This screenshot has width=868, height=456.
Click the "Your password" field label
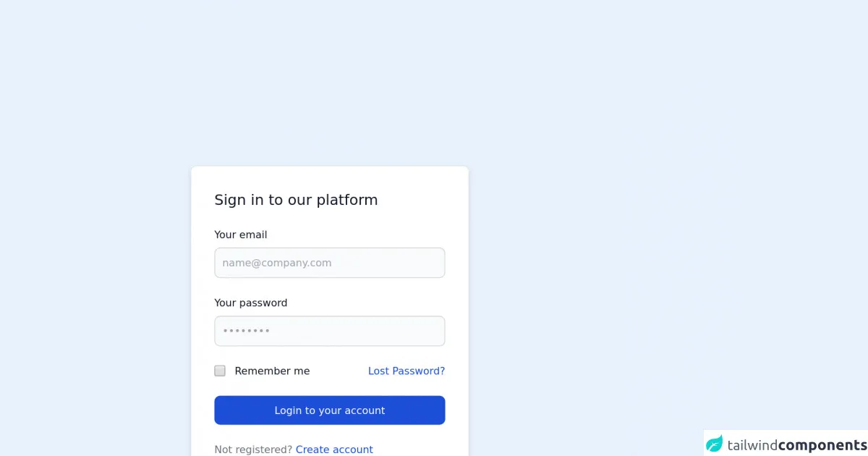251,303
